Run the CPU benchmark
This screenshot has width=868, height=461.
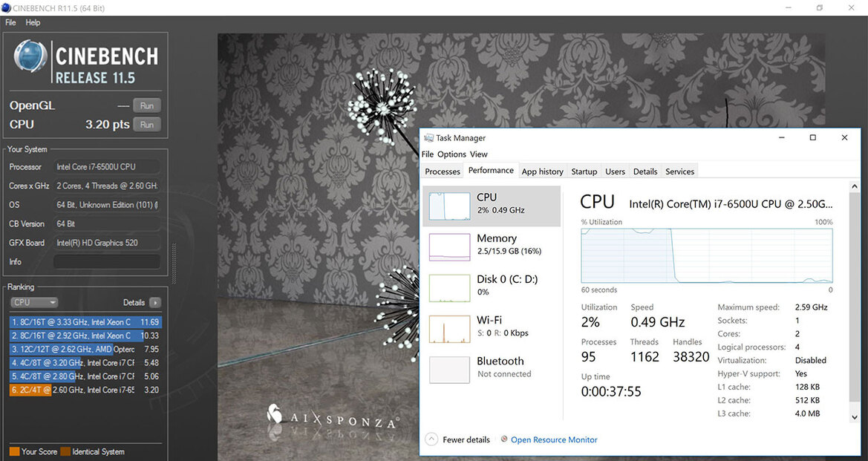(x=147, y=125)
